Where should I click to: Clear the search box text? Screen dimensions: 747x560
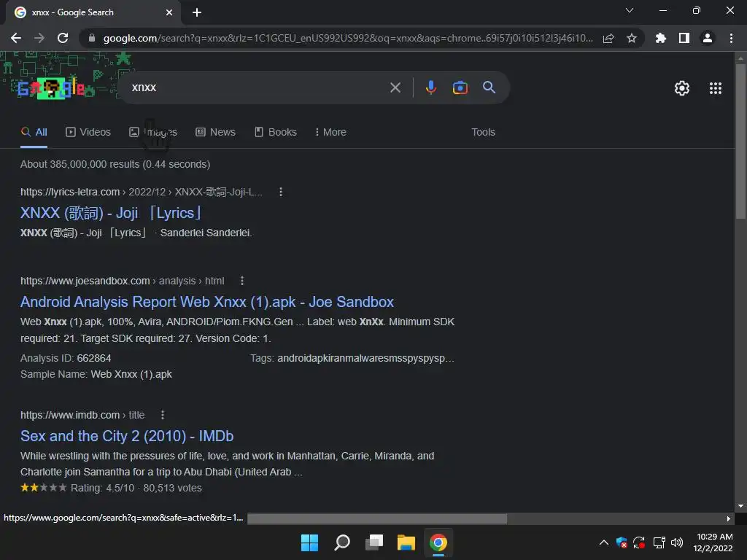(x=395, y=87)
